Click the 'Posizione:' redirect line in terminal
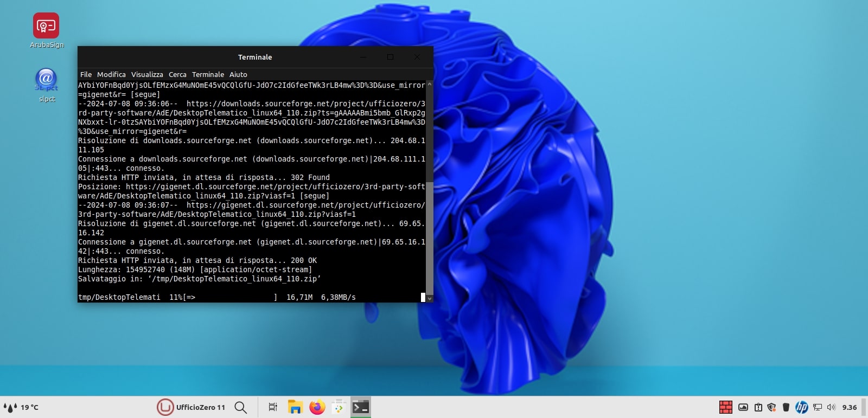This screenshot has height=418, width=868. (x=252, y=191)
